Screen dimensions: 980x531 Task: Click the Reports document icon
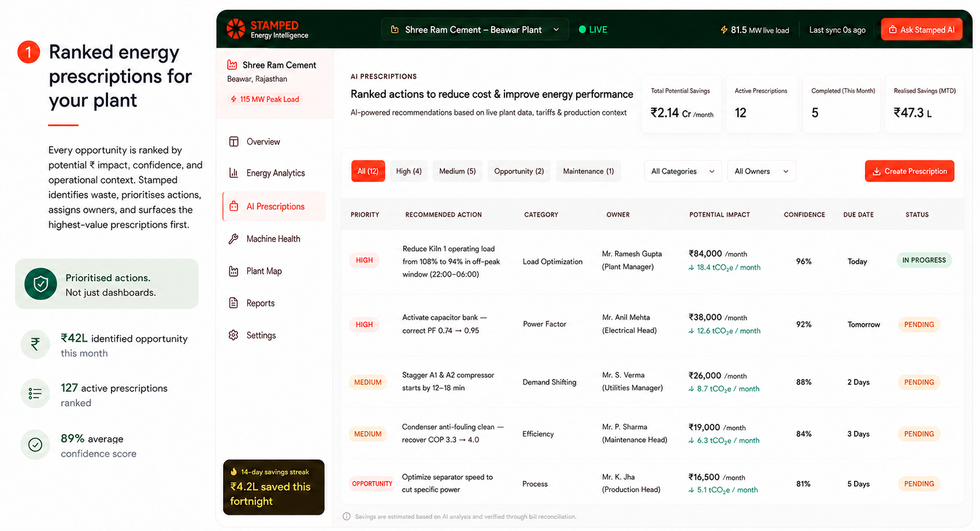click(233, 303)
